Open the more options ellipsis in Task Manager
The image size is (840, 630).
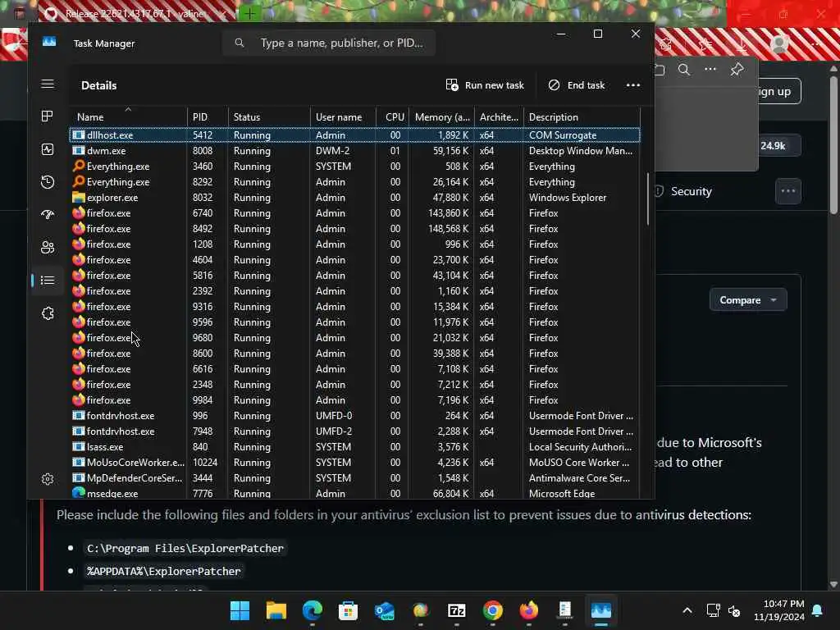pos(633,85)
